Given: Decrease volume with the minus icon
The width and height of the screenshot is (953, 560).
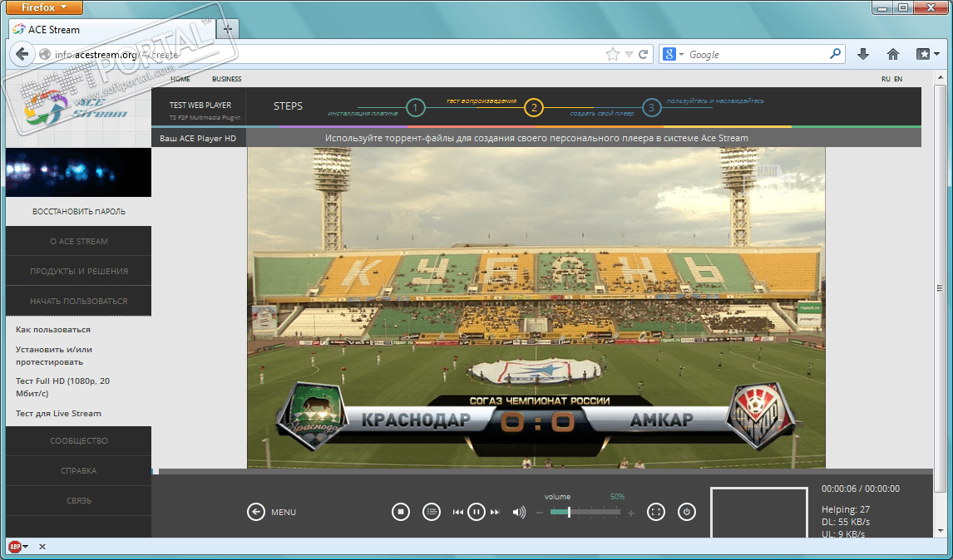Looking at the screenshot, I should click(x=539, y=513).
